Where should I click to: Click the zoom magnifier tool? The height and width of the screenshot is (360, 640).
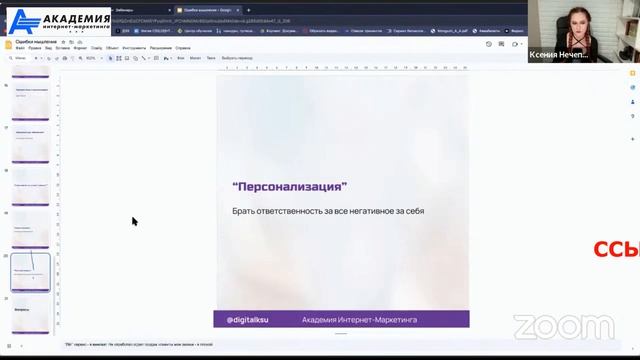pyautogui.click(x=80, y=58)
